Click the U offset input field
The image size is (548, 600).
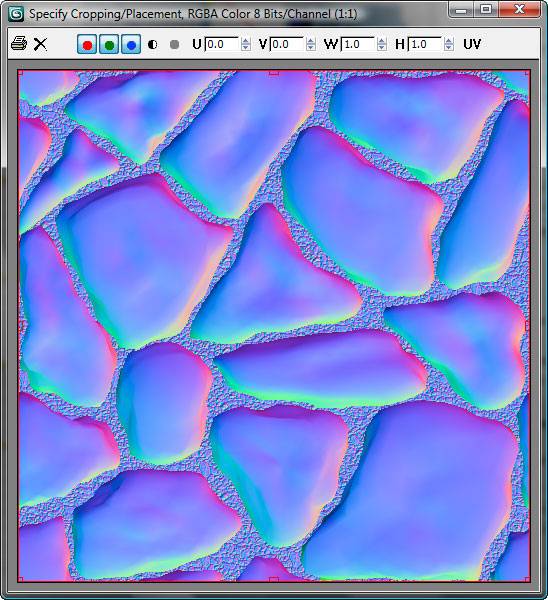[222, 44]
